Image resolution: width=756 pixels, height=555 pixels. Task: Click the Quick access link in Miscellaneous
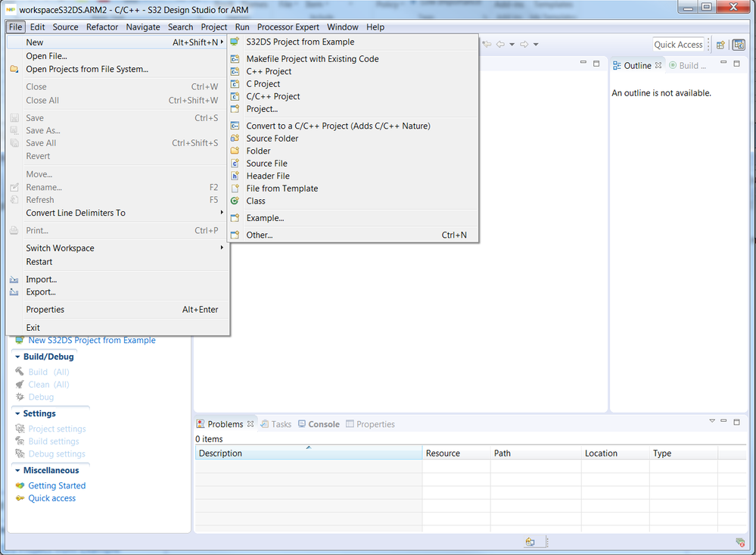[51, 498]
